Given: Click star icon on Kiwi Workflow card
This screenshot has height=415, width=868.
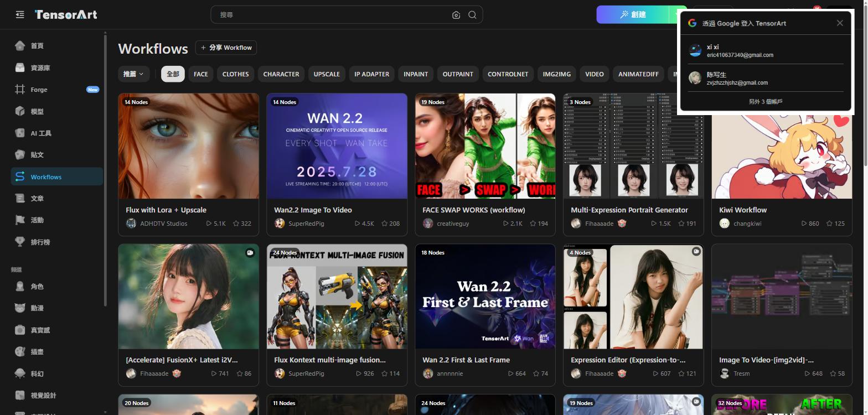Looking at the screenshot, I should point(830,224).
